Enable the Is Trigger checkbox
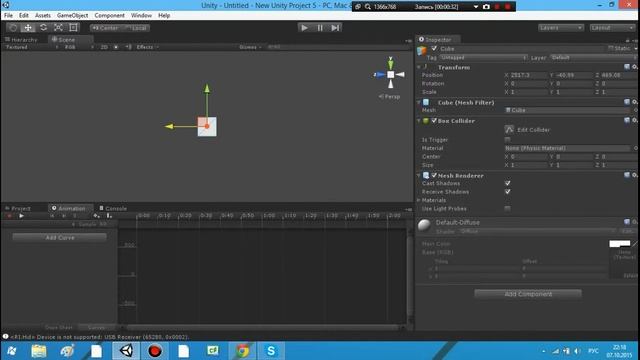This screenshot has width=640, height=360. (507, 140)
